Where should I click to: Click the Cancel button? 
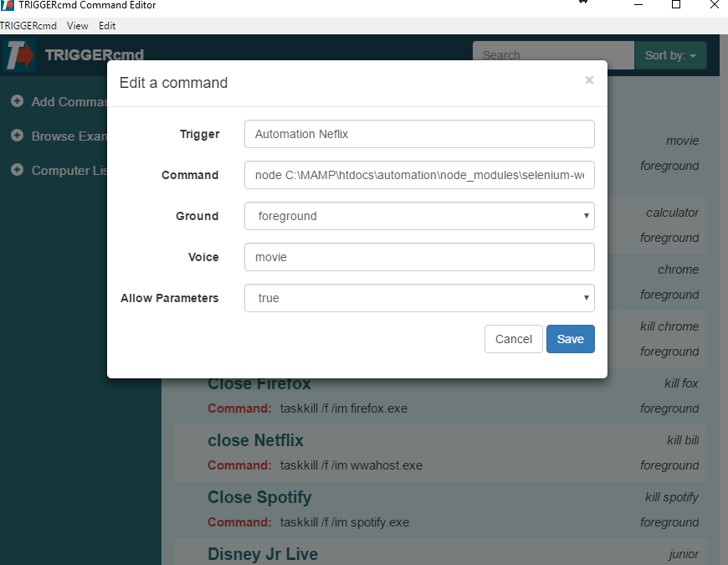[514, 339]
